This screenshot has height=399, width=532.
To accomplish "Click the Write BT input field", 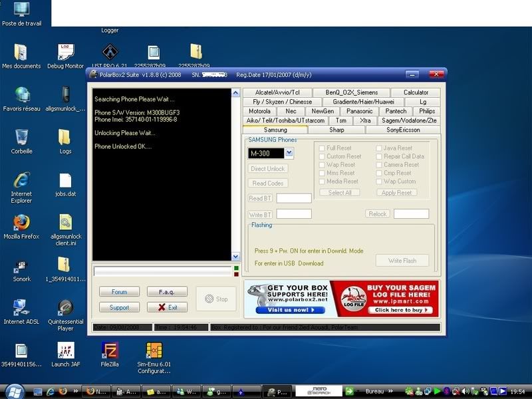I will click(294, 213).
